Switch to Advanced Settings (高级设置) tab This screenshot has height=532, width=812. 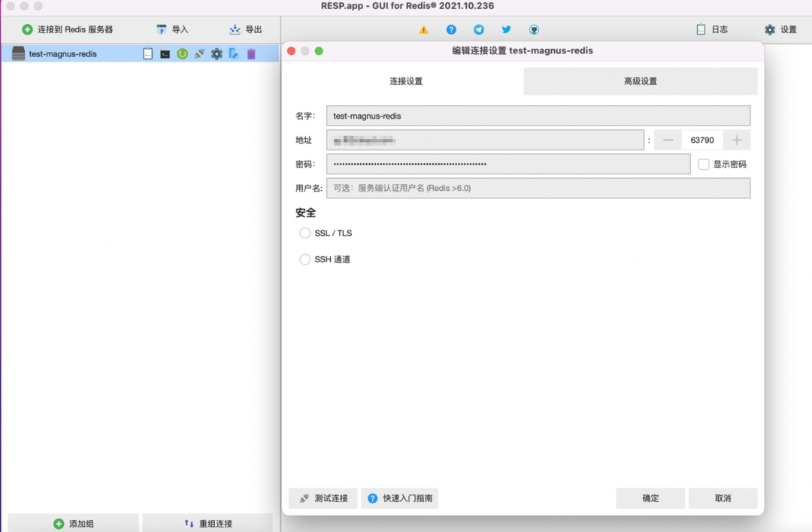641,81
